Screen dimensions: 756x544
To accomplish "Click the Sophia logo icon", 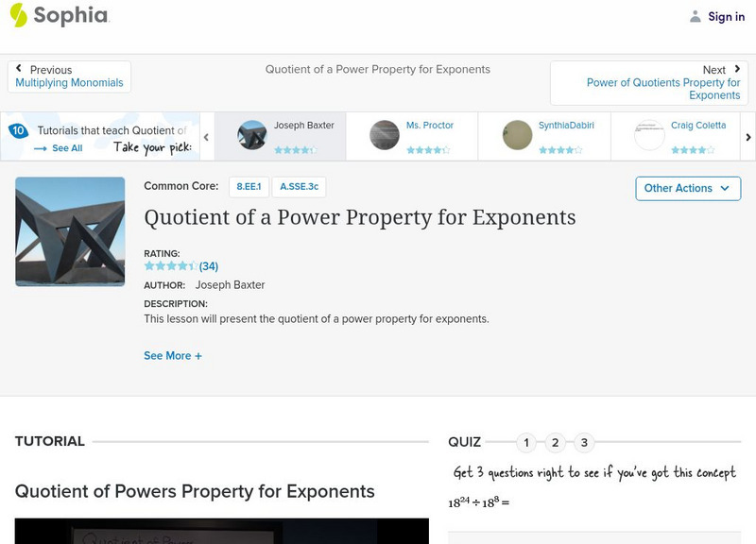I will pyautogui.click(x=18, y=15).
